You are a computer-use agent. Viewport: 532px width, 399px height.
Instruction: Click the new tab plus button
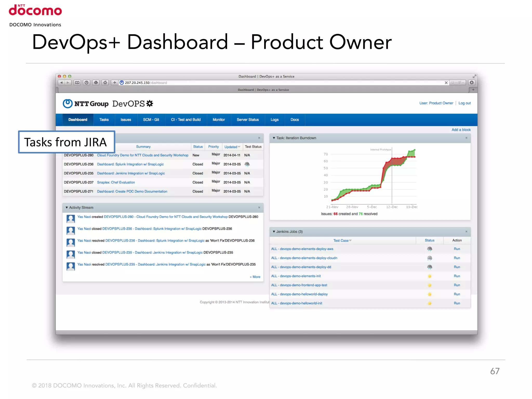[473, 90]
